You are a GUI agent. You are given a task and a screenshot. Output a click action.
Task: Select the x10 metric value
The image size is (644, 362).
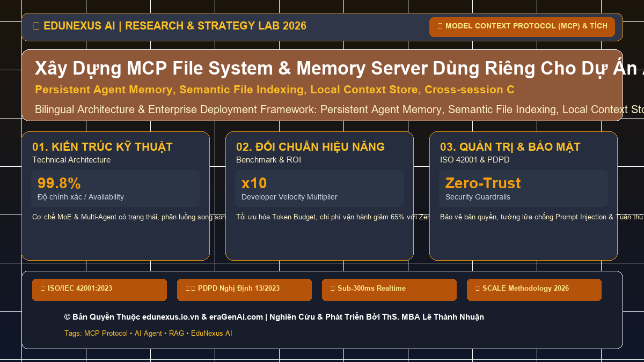click(254, 183)
